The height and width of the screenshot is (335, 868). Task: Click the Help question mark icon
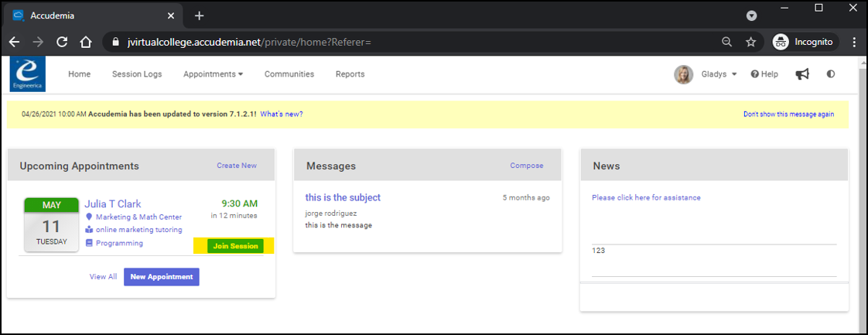click(754, 74)
